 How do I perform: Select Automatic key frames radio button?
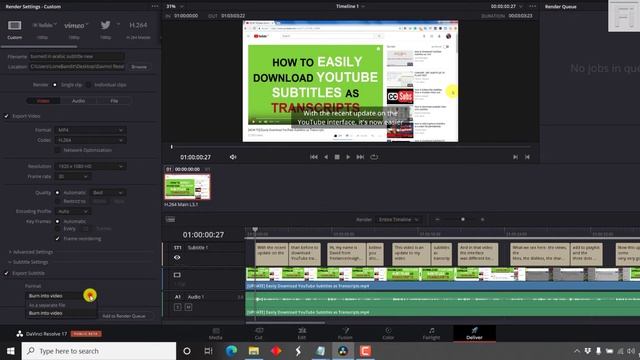[58, 221]
